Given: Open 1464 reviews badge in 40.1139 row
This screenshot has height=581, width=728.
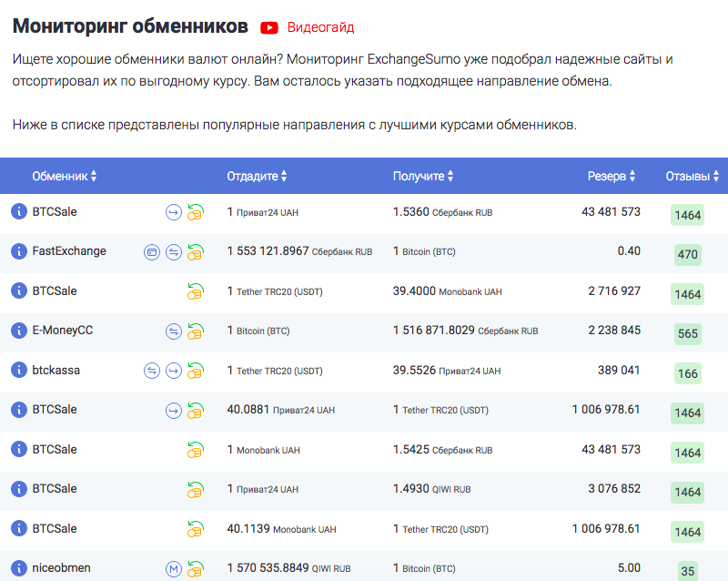Looking at the screenshot, I should (x=688, y=532).
